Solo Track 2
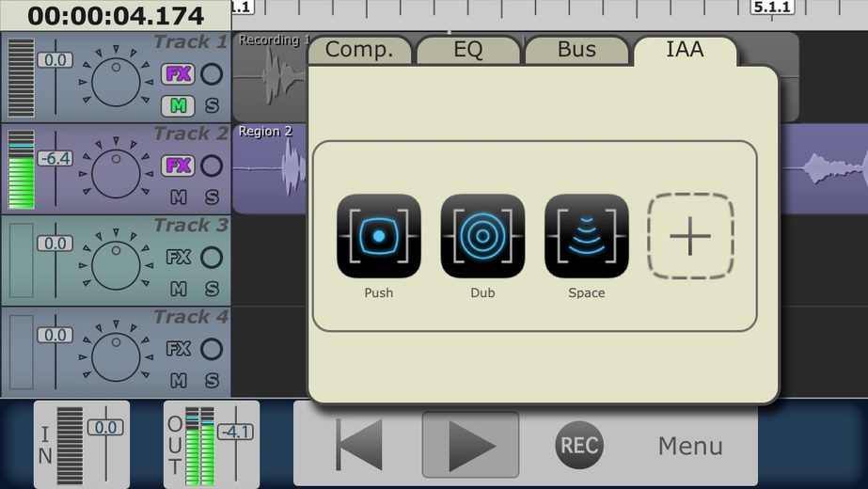The width and height of the screenshot is (868, 489). pos(212,197)
